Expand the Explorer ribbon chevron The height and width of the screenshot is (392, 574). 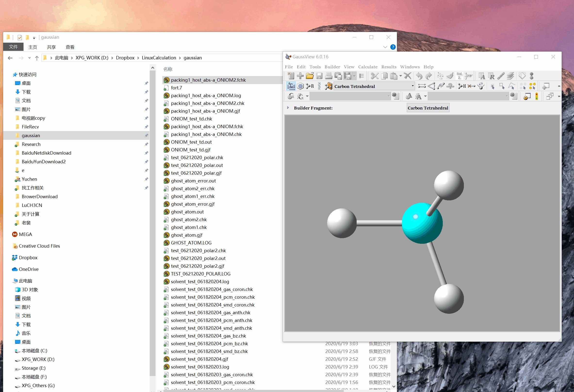(x=385, y=47)
